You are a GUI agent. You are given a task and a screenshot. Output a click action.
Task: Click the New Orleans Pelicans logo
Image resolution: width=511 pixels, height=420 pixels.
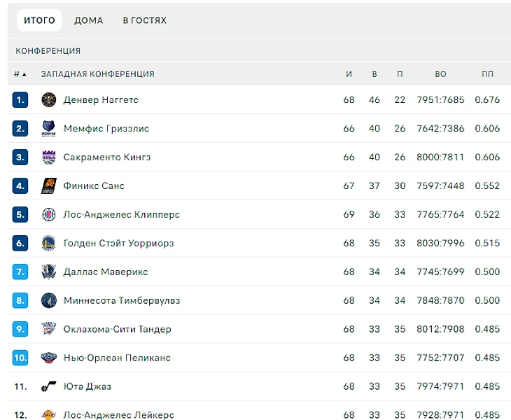tap(48, 358)
